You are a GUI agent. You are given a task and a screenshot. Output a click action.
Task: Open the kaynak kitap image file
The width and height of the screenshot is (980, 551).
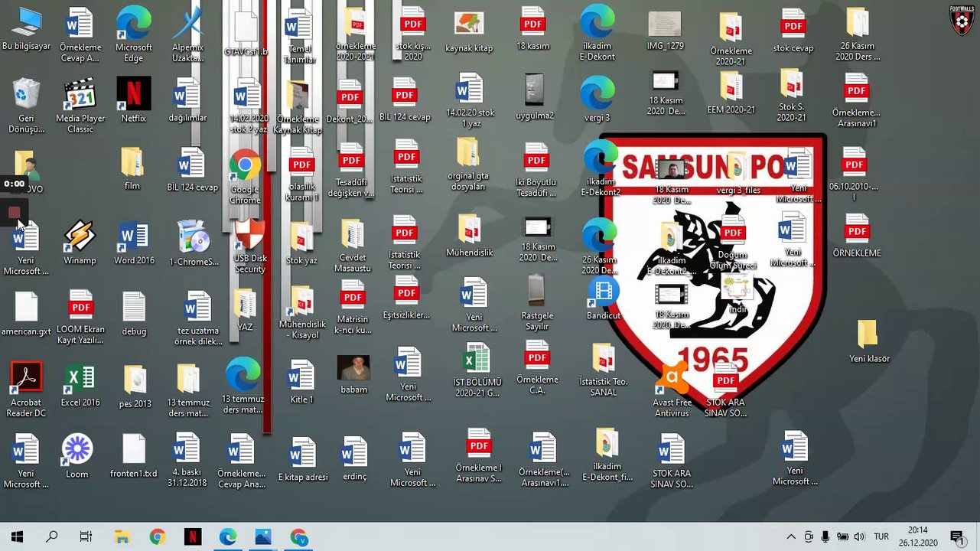pos(469,32)
